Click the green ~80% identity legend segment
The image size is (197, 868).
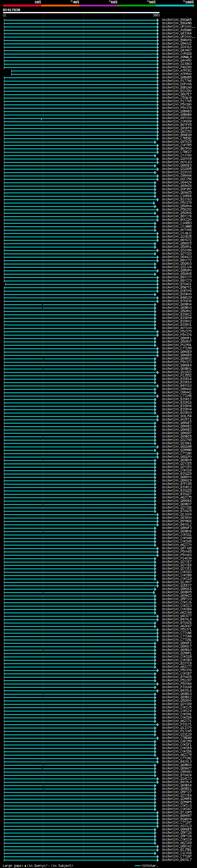[137, 6]
